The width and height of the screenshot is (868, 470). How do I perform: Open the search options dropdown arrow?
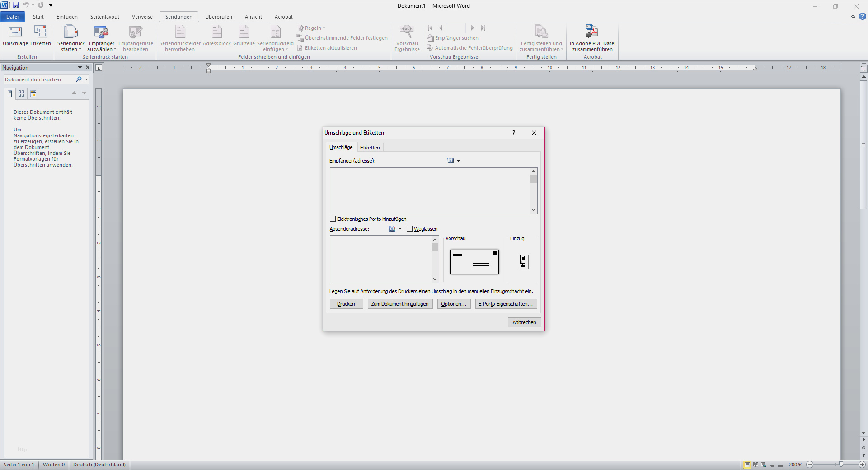click(x=86, y=79)
